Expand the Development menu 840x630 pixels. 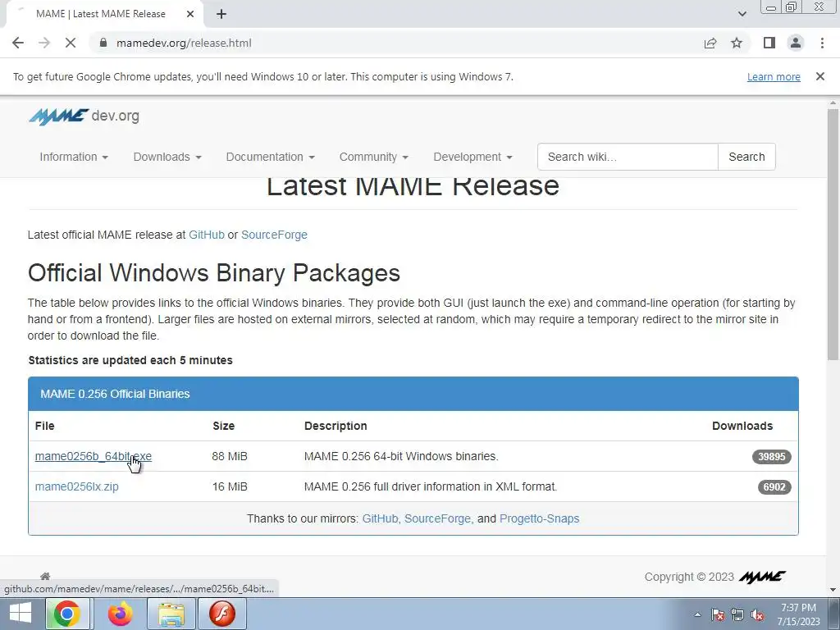(x=473, y=157)
